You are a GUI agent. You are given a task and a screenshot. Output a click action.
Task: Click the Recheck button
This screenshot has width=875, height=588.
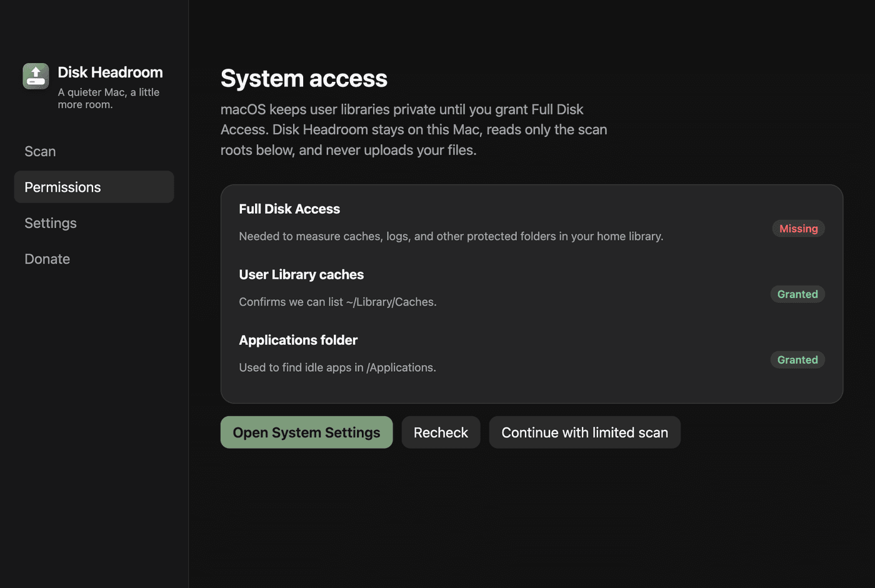click(x=441, y=432)
